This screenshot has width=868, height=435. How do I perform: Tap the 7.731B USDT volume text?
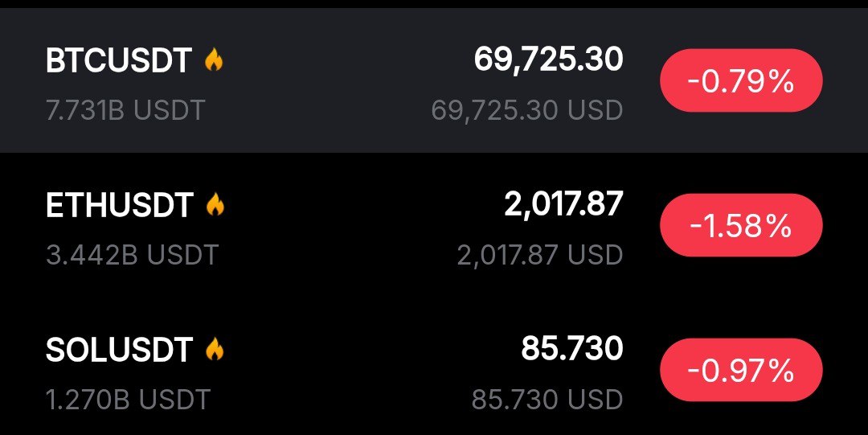click(x=125, y=109)
